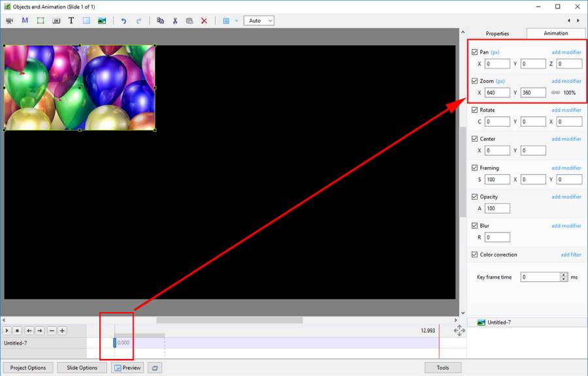Expand the grid options dropdown arrow

coord(237,21)
